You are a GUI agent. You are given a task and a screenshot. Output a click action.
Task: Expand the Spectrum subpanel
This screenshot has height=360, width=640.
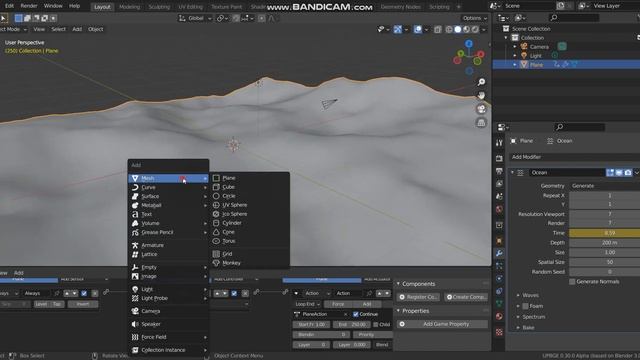518,317
